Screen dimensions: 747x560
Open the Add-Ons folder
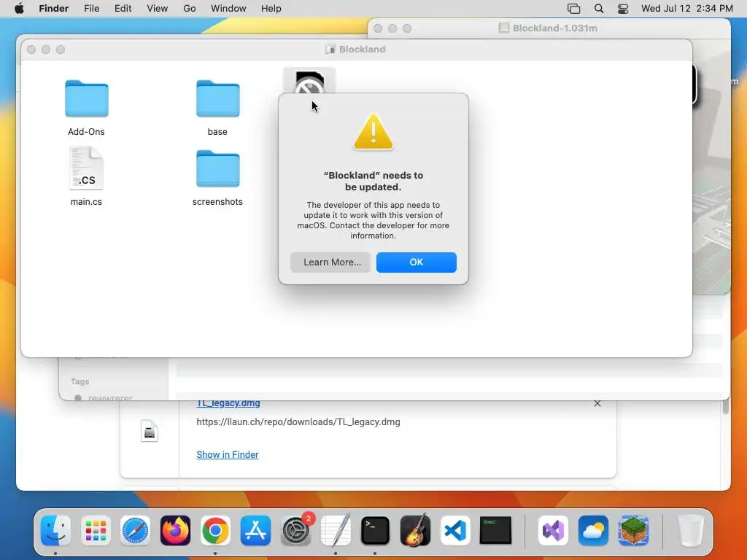86,98
